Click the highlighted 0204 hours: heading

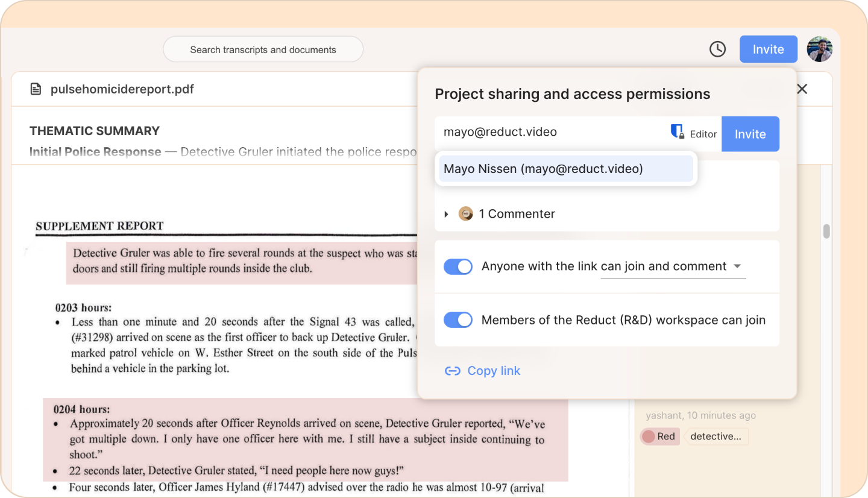coord(82,409)
